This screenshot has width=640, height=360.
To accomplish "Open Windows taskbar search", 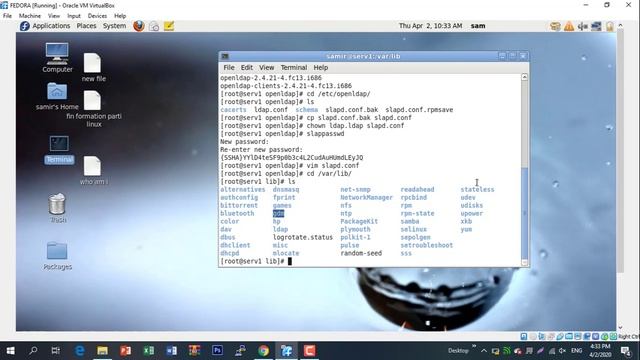I will coord(33,351).
